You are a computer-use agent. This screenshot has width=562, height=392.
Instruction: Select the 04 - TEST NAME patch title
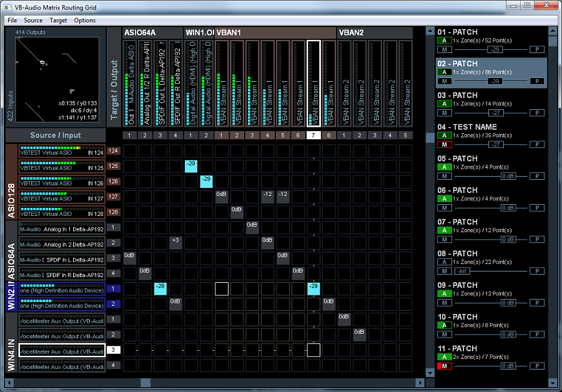point(467,127)
